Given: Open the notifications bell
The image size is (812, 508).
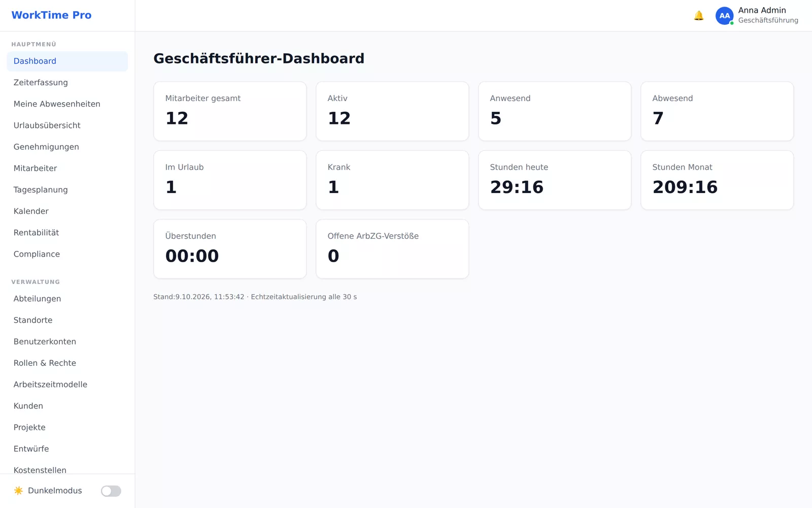Looking at the screenshot, I should click(x=699, y=16).
